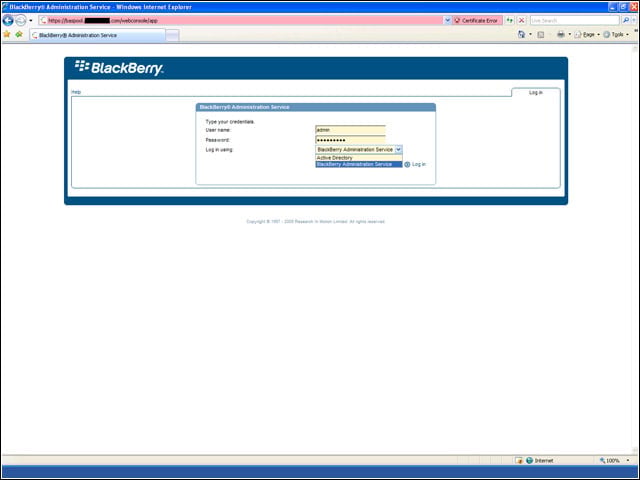Viewport: 640px width, 480px height.
Task: Open the search provider options dropdown
Action: pos(633,20)
